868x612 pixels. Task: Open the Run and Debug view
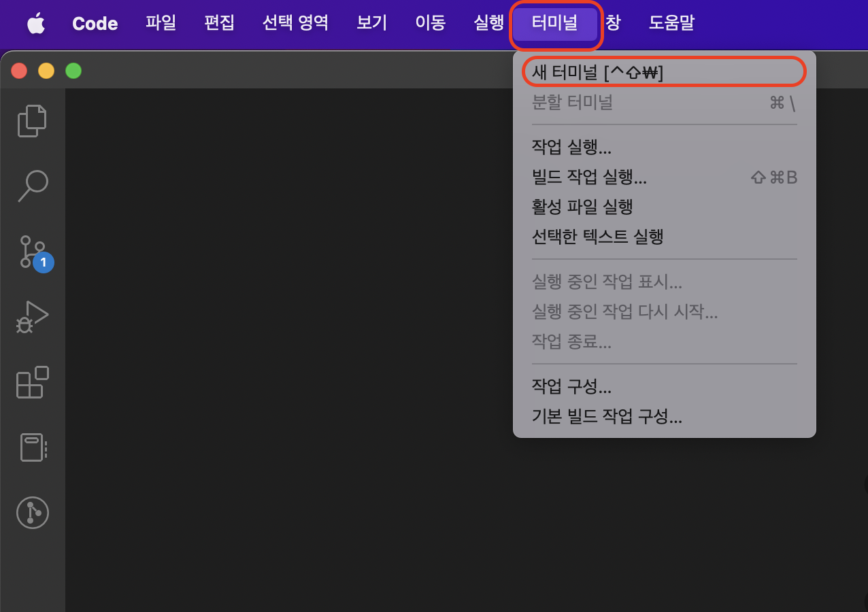32,317
